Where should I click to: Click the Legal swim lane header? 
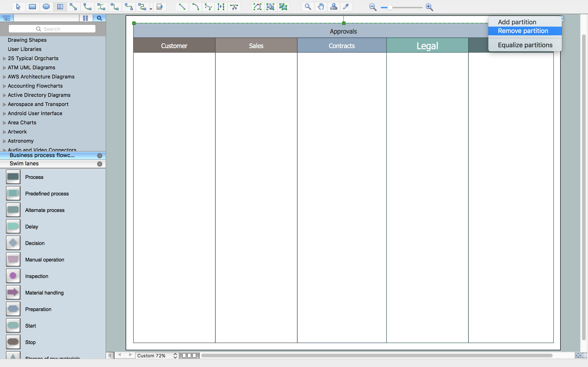coord(427,46)
